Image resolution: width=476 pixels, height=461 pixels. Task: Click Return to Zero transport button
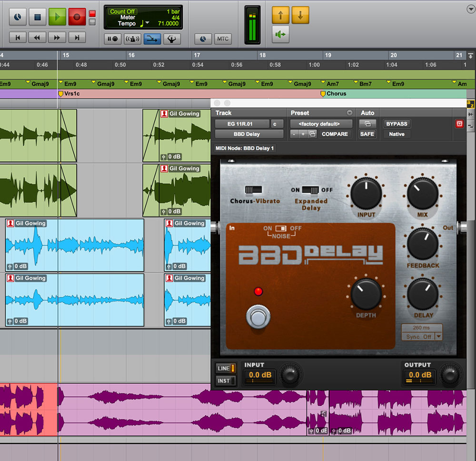tap(18, 38)
